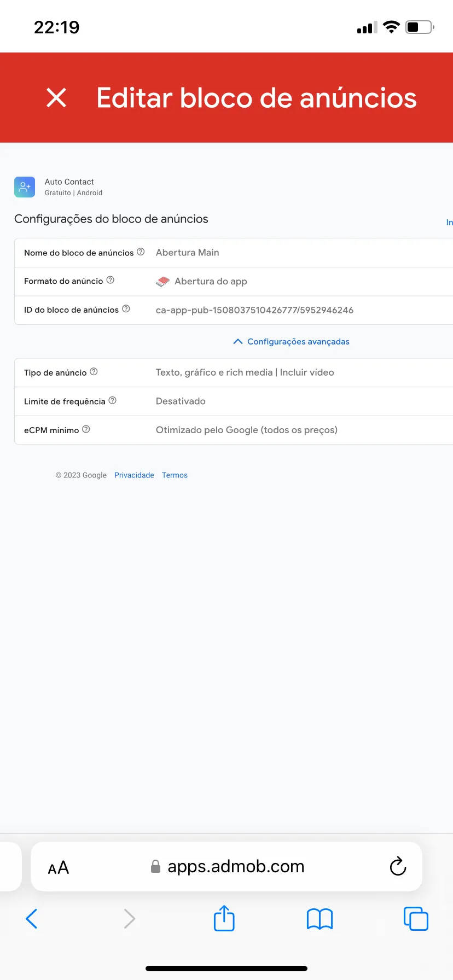453x980 pixels.
Task: Go back to previous page
Action: pyautogui.click(x=32, y=919)
